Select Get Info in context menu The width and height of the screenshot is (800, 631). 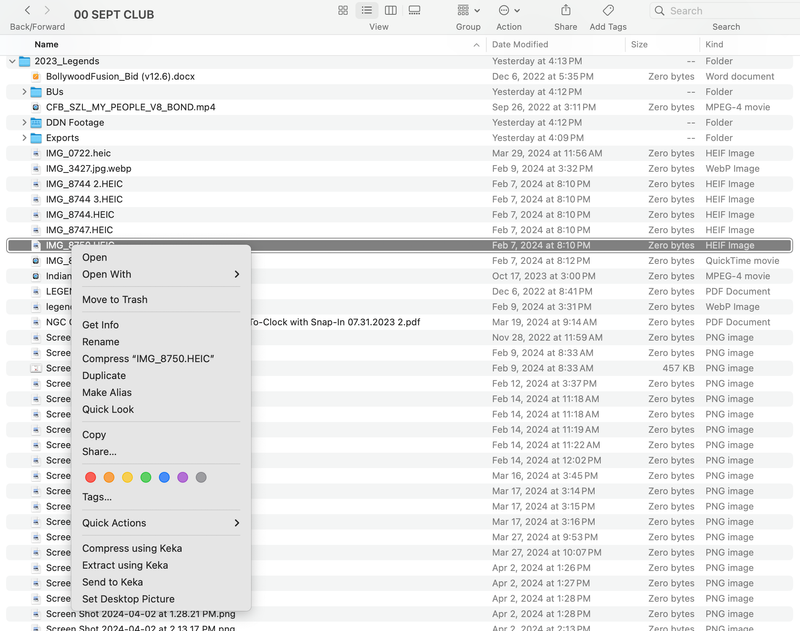[100, 325]
